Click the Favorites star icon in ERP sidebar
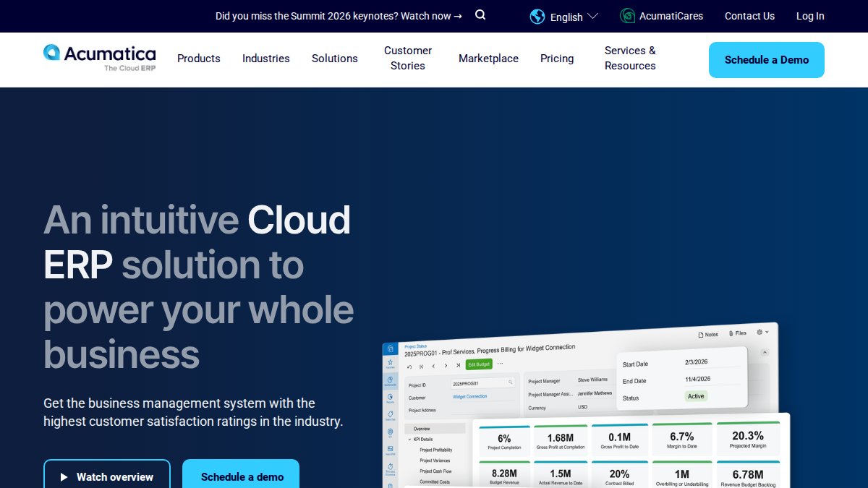Screen dimensions: 868x488 click(x=390, y=363)
